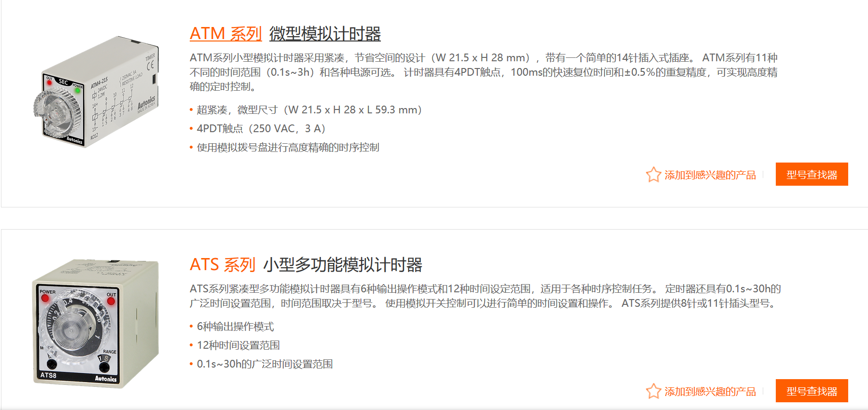Click the ATS8 timer product image
868x410 pixels.
tap(96, 323)
